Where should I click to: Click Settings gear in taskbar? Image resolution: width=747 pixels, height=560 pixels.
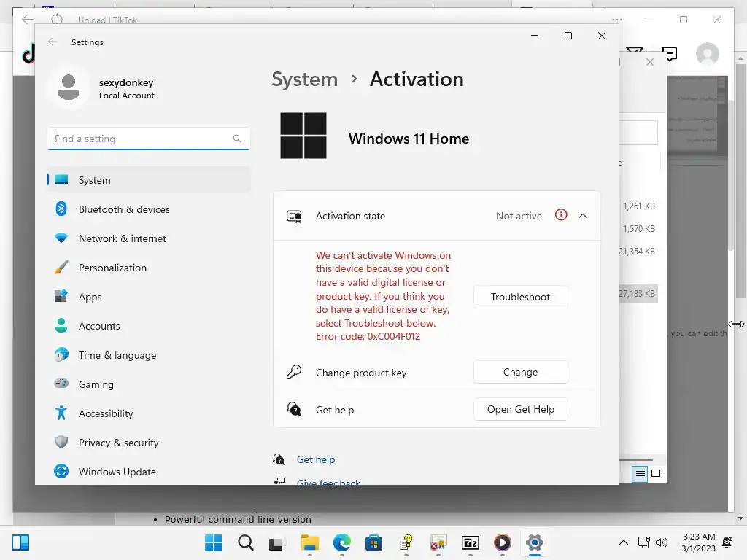535,542
